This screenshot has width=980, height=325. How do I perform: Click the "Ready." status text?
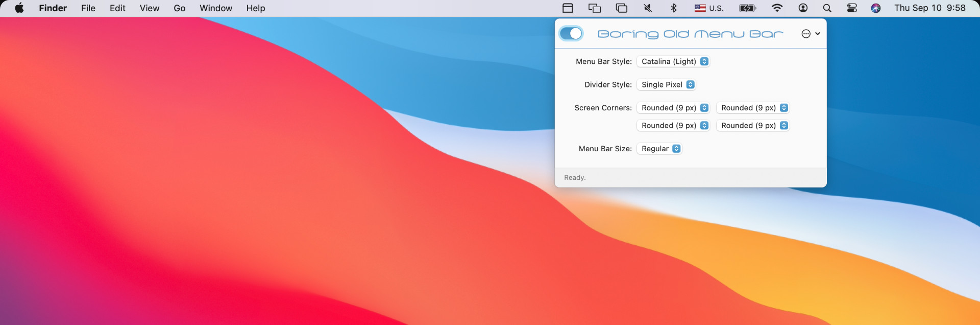point(575,178)
